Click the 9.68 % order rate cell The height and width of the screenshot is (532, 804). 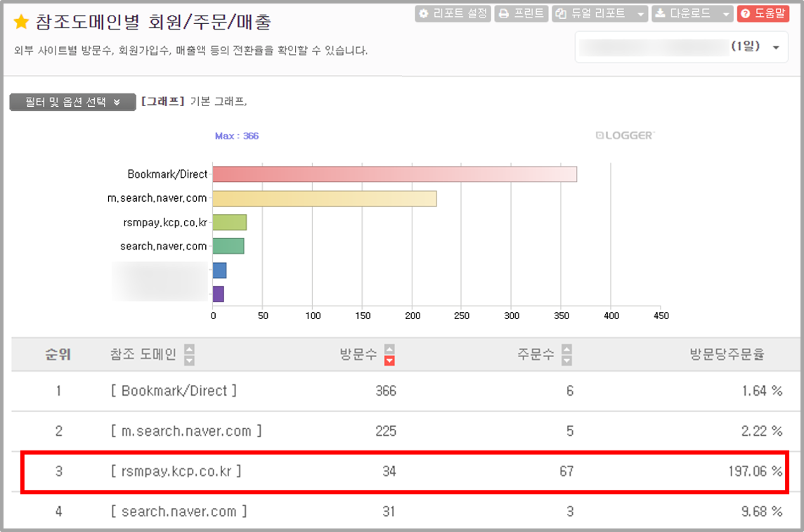click(762, 511)
